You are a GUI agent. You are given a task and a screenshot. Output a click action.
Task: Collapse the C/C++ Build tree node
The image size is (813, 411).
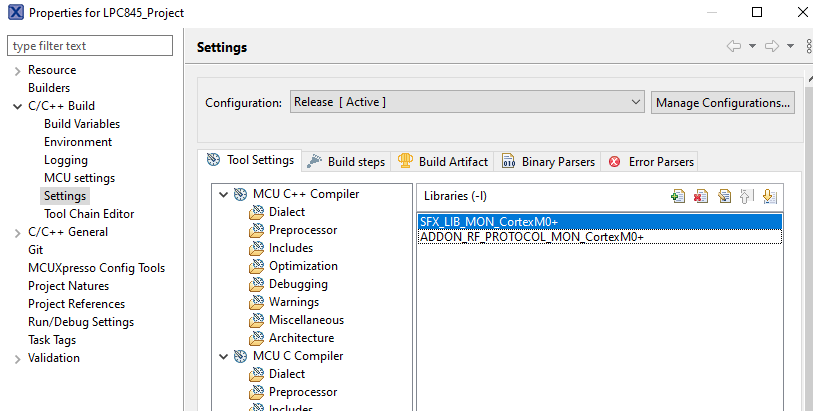(17, 106)
